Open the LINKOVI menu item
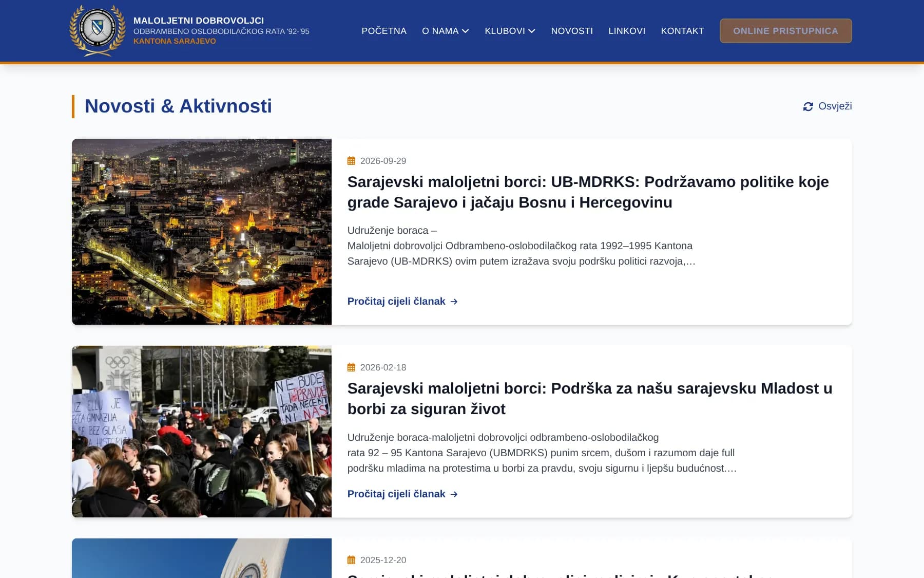Image resolution: width=924 pixels, height=578 pixels. pos(627,31)
